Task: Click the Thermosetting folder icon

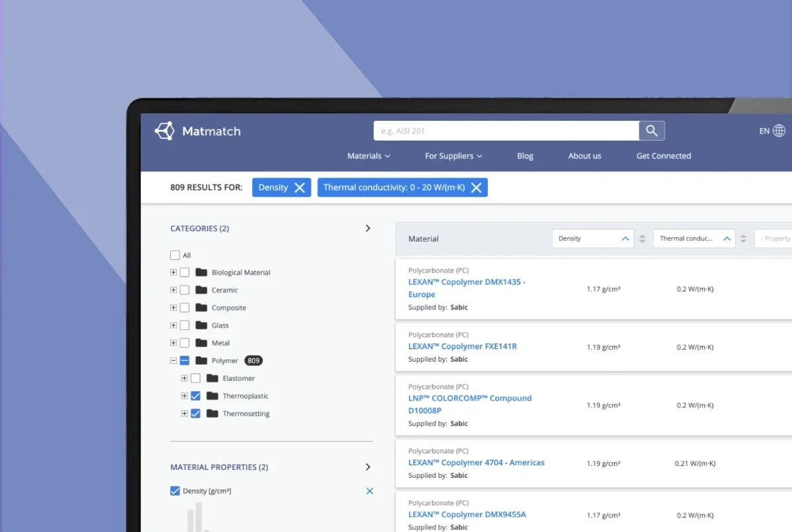Action: point(212,413)
